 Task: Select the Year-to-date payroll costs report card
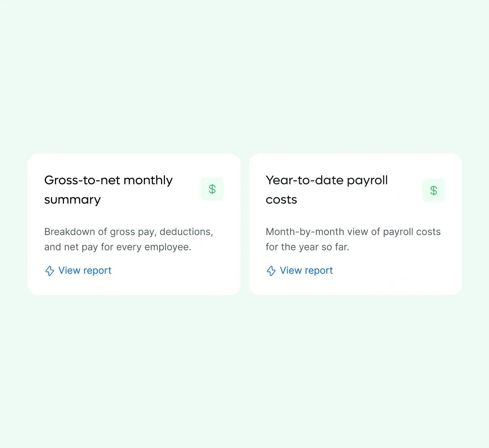[x=355, y=285]
